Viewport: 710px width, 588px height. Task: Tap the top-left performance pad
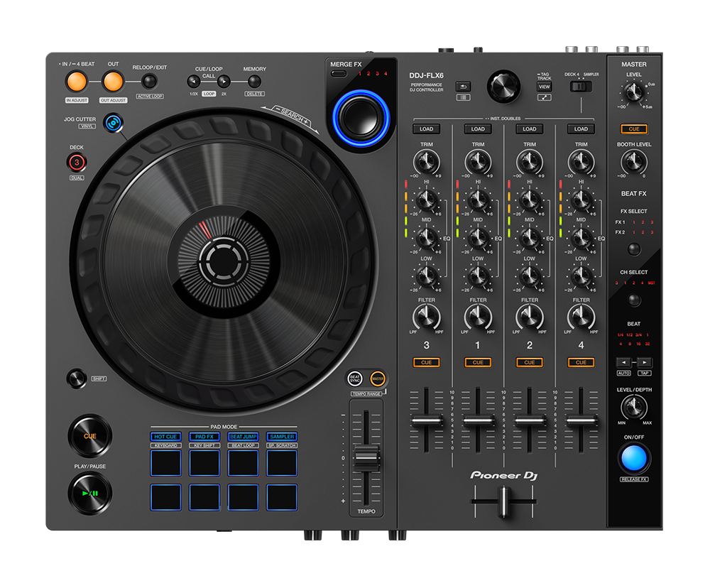tap(165, 463)
